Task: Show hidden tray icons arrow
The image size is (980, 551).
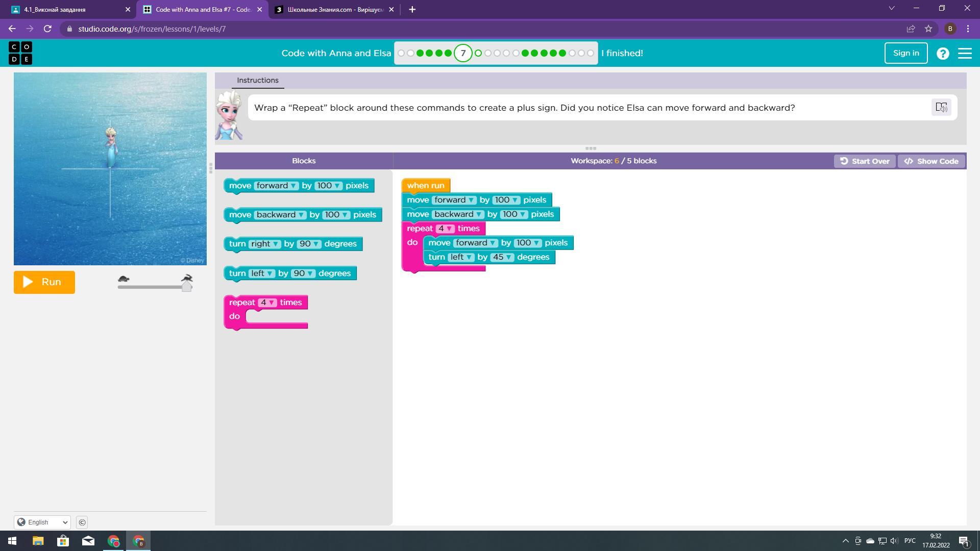Action: pos(845,541)
